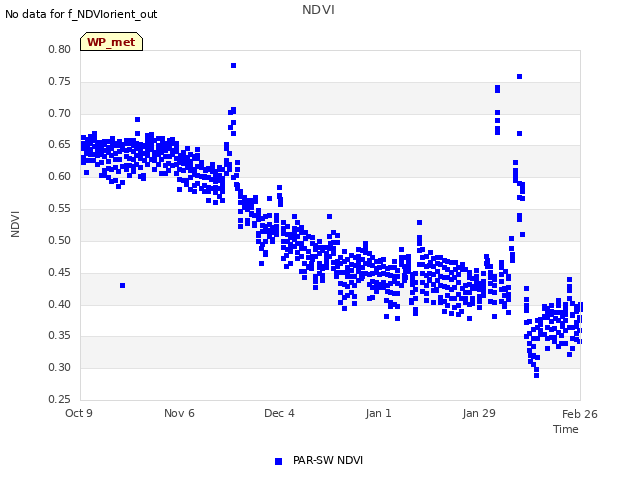The image size is (640, 480).
Task: Click the highest data point near 0.78
Action: (x=233, y=65)
